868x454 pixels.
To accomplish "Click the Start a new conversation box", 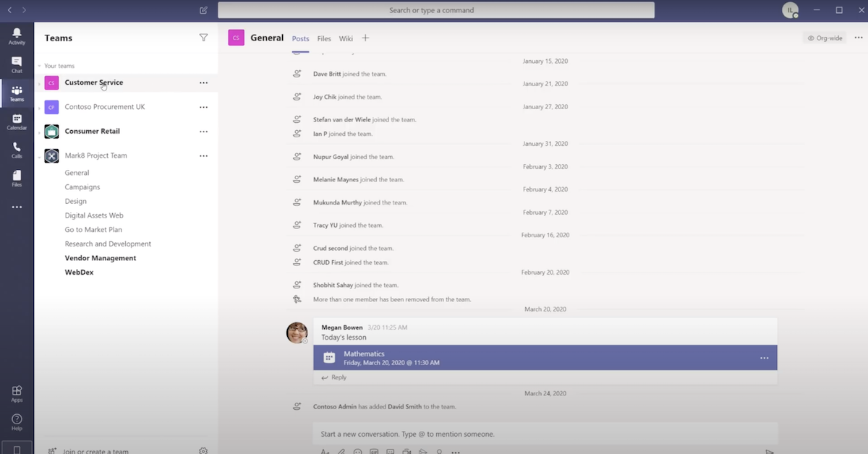I will [x=545, y=434].
